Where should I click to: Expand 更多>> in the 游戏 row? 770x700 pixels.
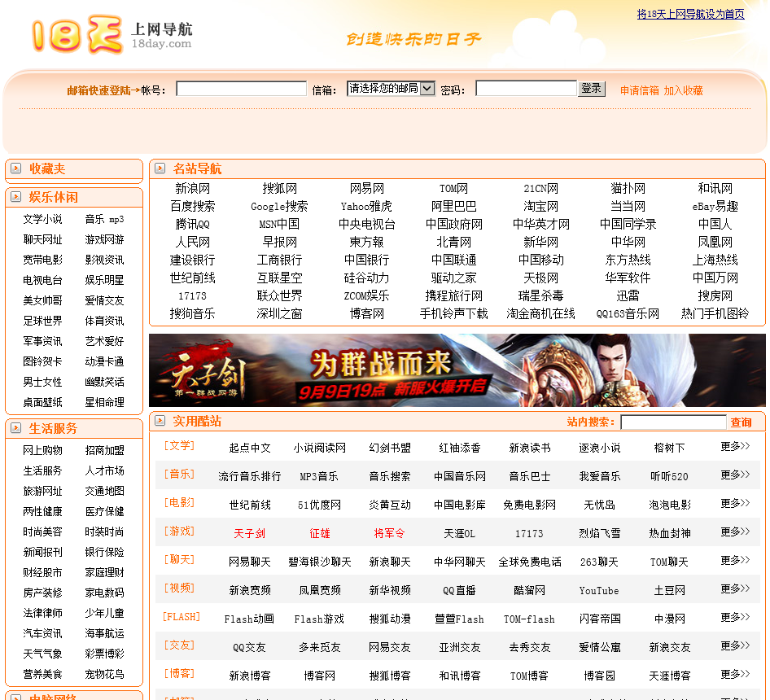pos(735,532)
